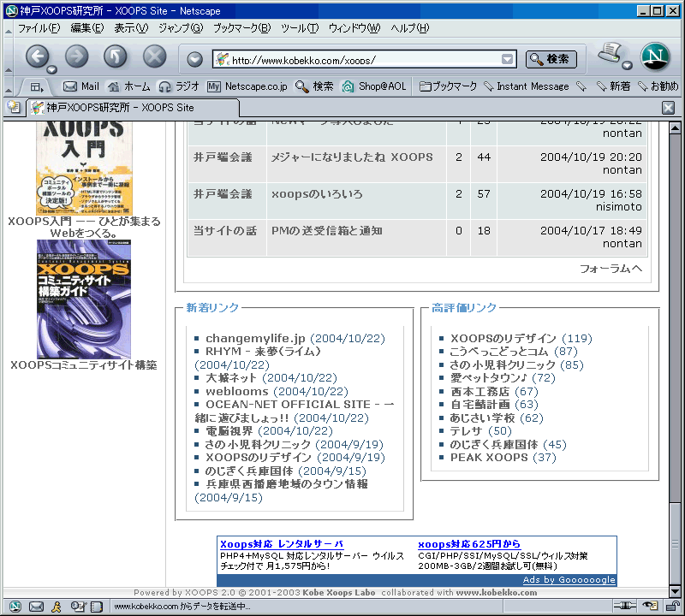Open the forum topic メジャーになりましたね XOOPS
This screenshot has width=685, height=616.
[x=352, y=157]
